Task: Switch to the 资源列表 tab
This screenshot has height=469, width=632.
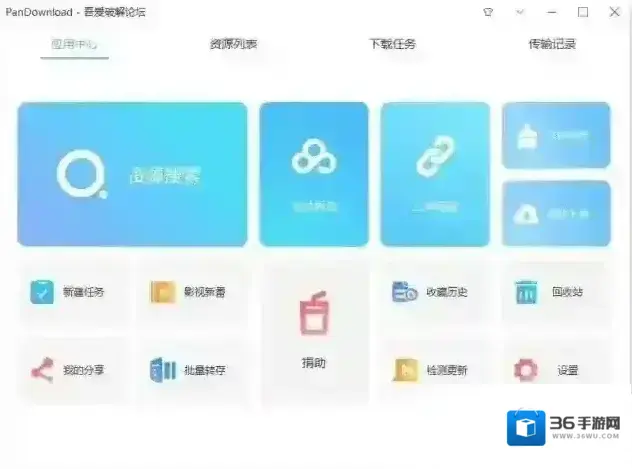Action: point(233,44)
